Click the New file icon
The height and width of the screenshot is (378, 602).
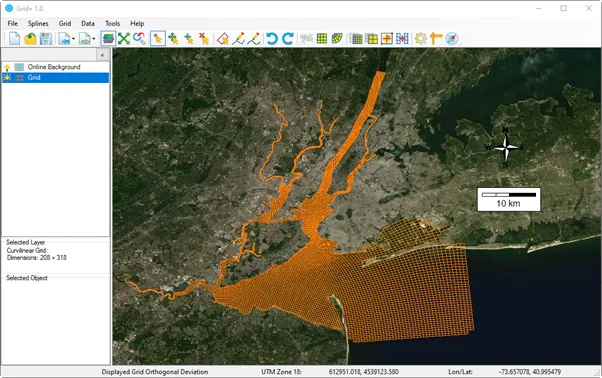click(15, 38)
